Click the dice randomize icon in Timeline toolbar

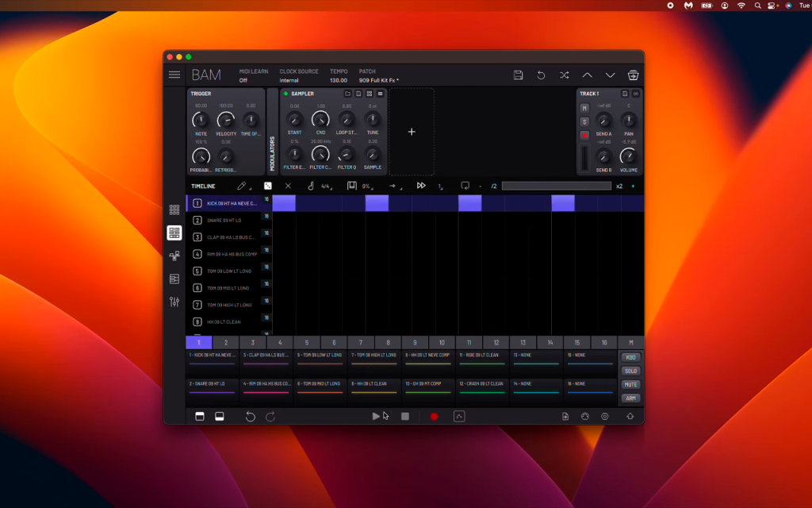(x=268, y=186)
